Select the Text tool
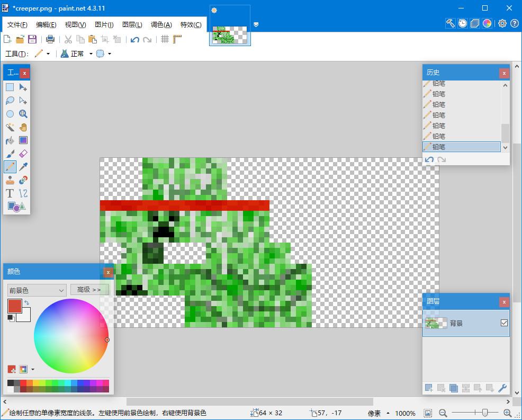The image size is (522, 420). coord(10,193)
